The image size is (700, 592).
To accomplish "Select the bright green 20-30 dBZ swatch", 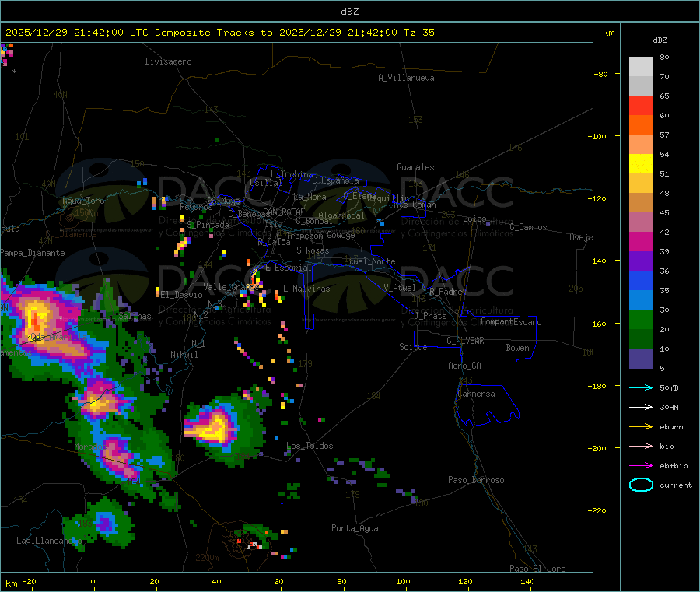I will click(x=641, y=319).
